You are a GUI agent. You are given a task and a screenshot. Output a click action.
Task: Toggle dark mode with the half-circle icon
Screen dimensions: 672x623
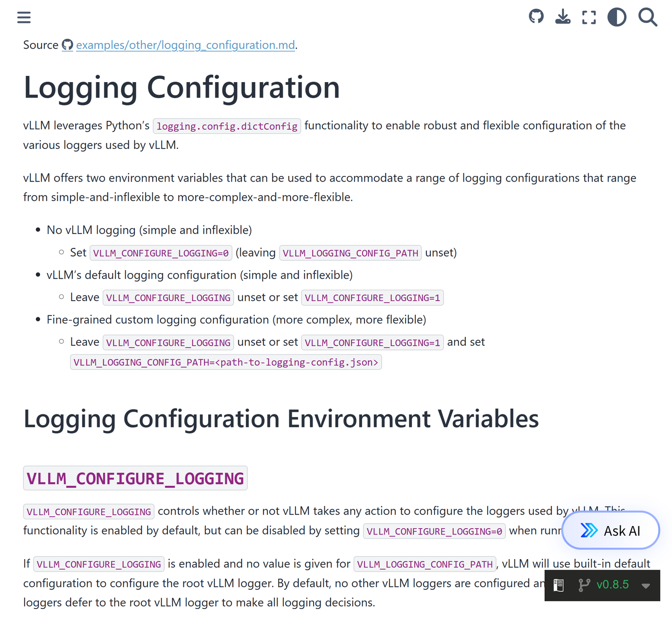point(616,17)
